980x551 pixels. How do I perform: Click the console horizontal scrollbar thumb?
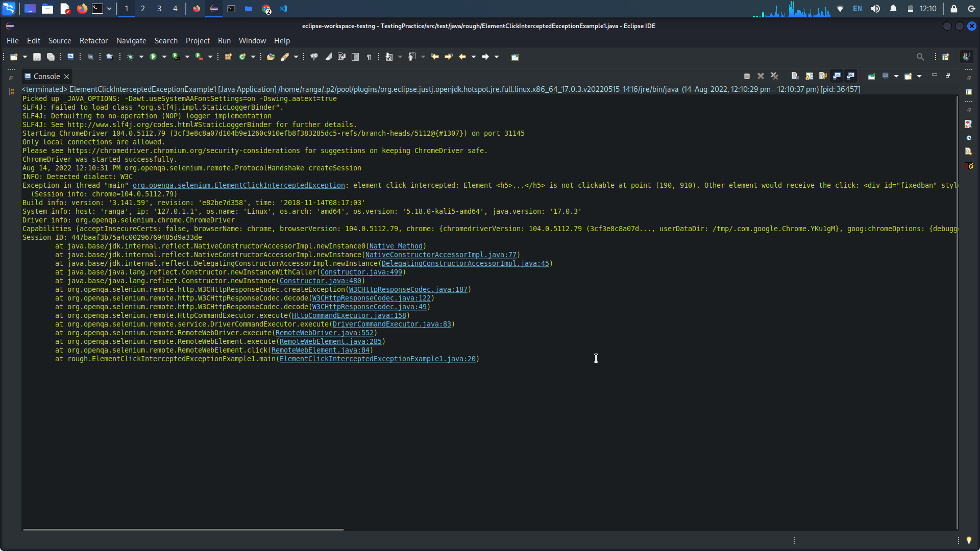(183, 530)
